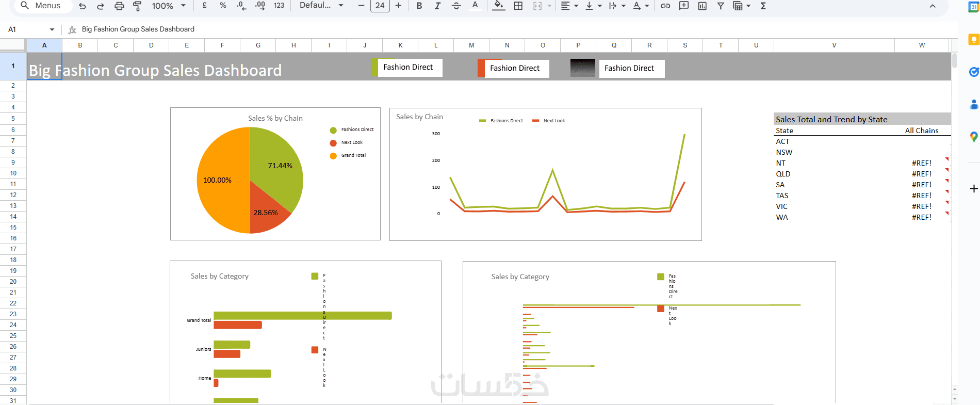The image size is (980, 405).
Task: Select row header 1
Action: coord(13,66)
